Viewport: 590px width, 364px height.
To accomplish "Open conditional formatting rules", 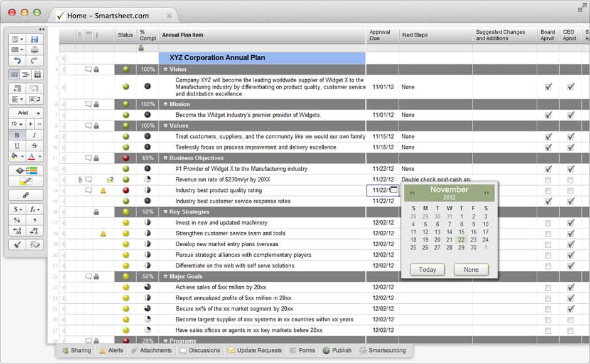I will [x=26, y=170].
